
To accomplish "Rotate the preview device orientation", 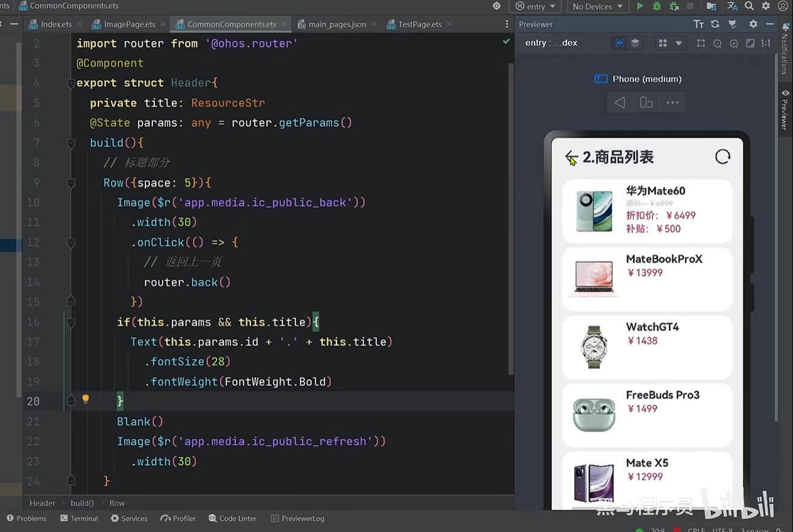I will pyautogui.click(x=646, y=102).
